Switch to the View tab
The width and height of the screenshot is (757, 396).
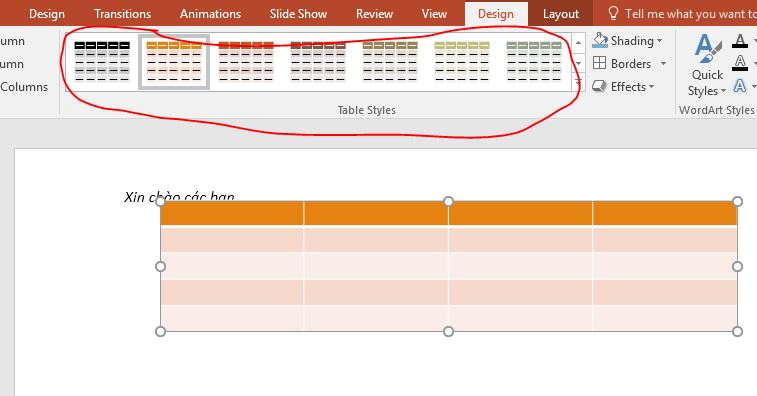pyautogui.click(x=434, y=14)
